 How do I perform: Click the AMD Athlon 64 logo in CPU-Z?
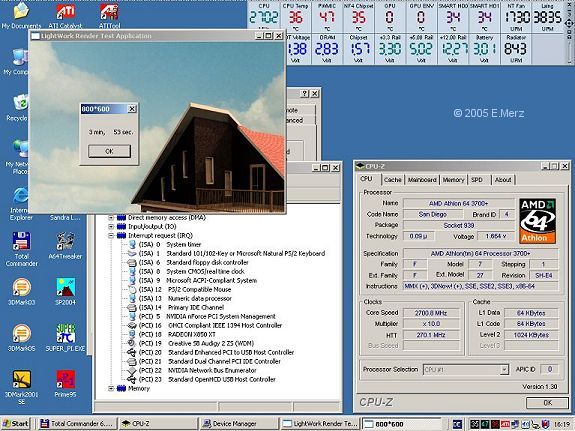(538, 221)
